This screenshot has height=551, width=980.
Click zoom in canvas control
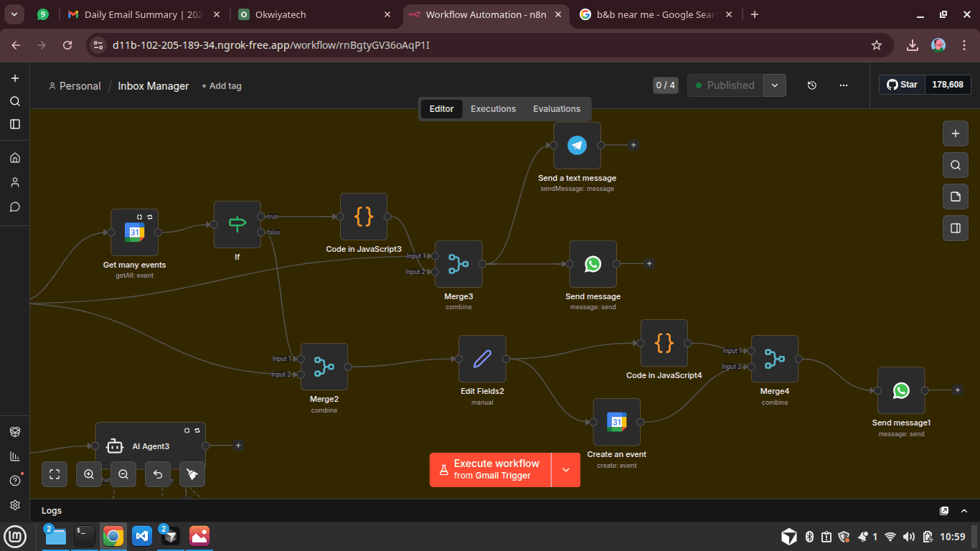[x=89, y=474]
